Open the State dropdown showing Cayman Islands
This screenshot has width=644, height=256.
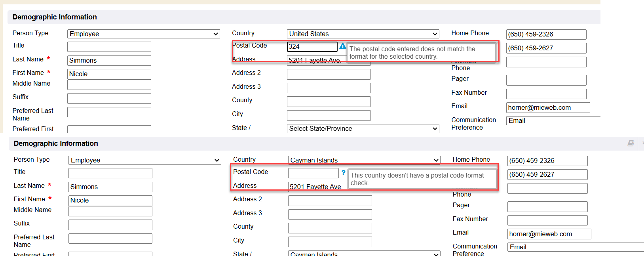click(364, 254)
